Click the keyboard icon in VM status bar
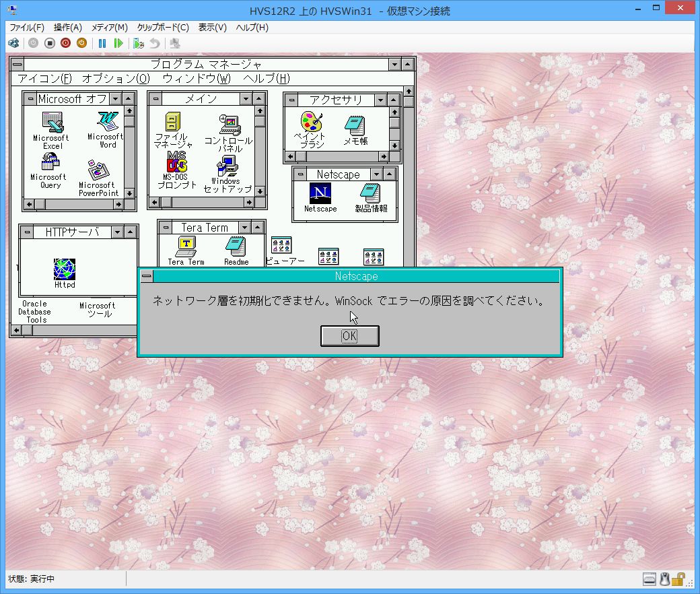The height and width of the screenshot is (594, 700). coord(650,579)
